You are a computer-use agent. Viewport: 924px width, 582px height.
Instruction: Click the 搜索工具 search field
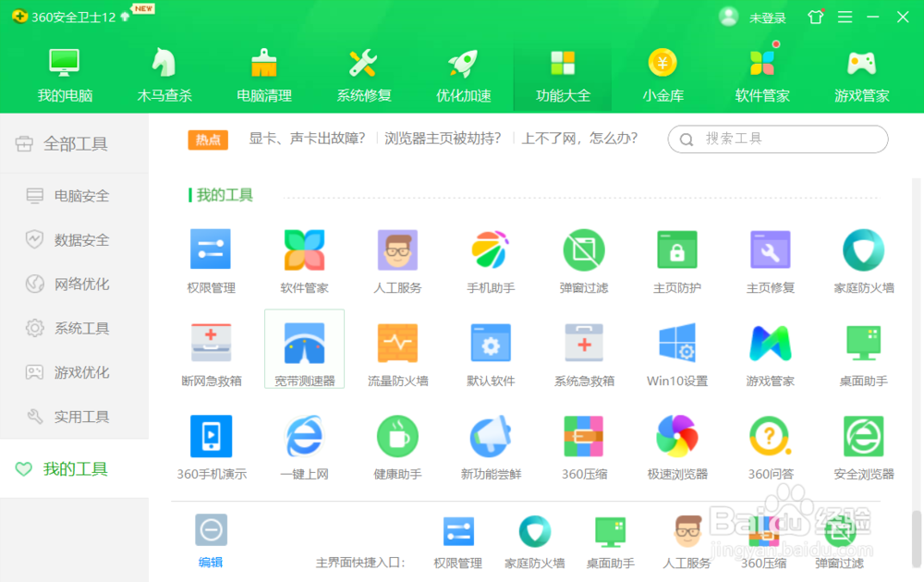point(778,139)
